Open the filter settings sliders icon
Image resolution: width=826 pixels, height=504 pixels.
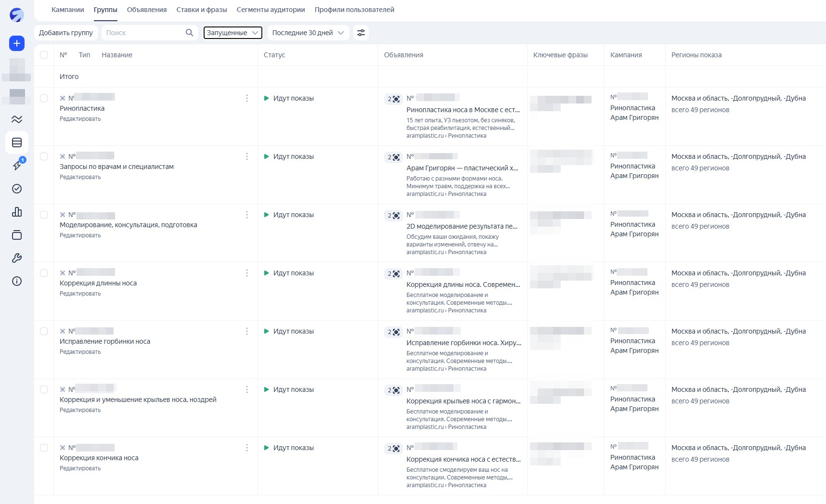pos(361,33)
